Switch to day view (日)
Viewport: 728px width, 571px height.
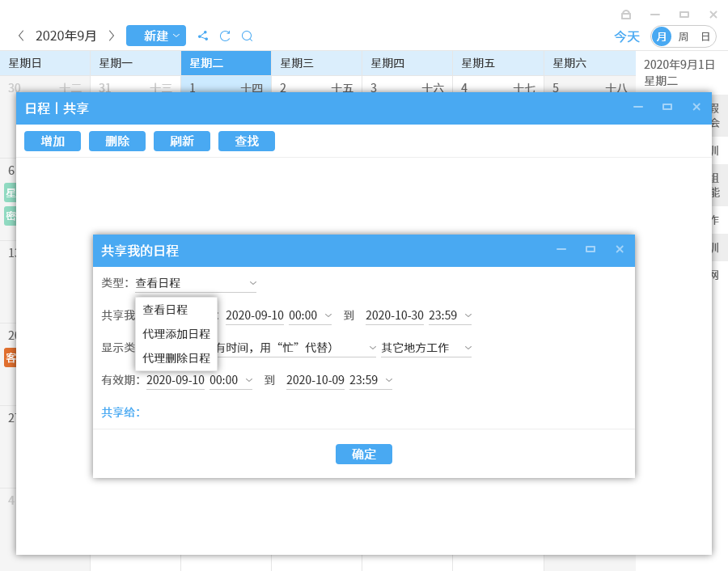coord(705,36)
